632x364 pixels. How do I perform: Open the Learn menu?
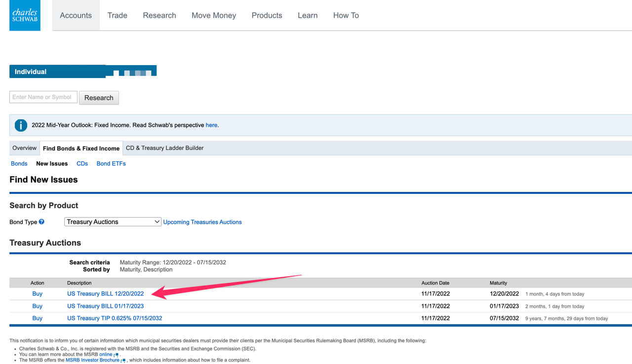coord(308,15)
